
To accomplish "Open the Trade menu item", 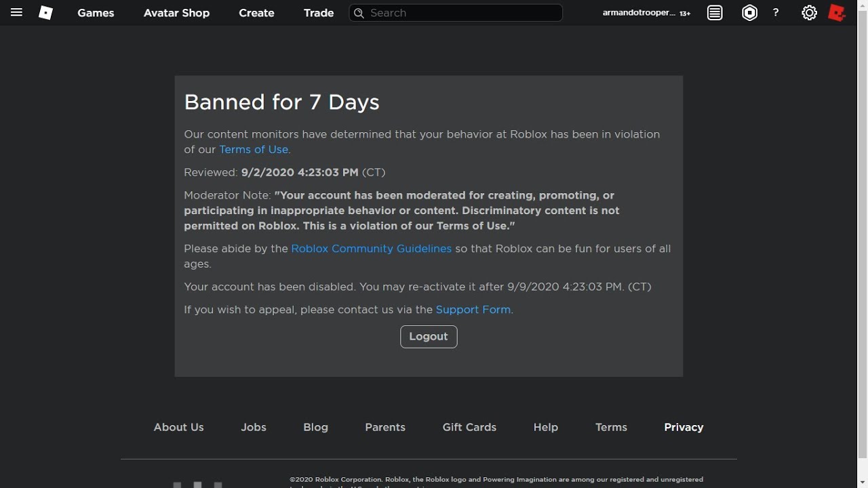I will click(x=319, y=13).
